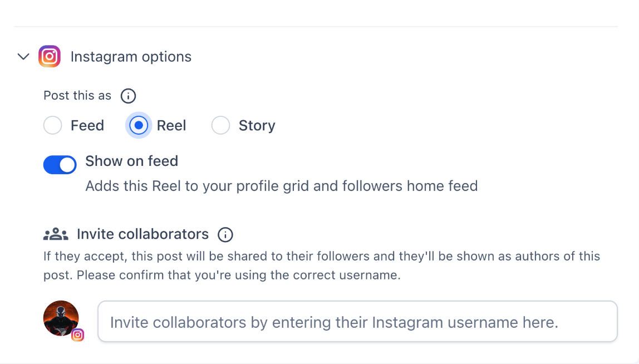Image resolution: width=639 pixels, height=364 pixels.
Task: Click the "Story" option label
Action: [257, 126]
